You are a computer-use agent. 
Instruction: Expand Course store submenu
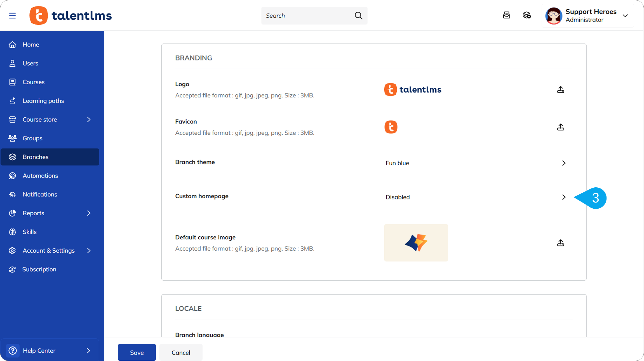tap(89, 120)
